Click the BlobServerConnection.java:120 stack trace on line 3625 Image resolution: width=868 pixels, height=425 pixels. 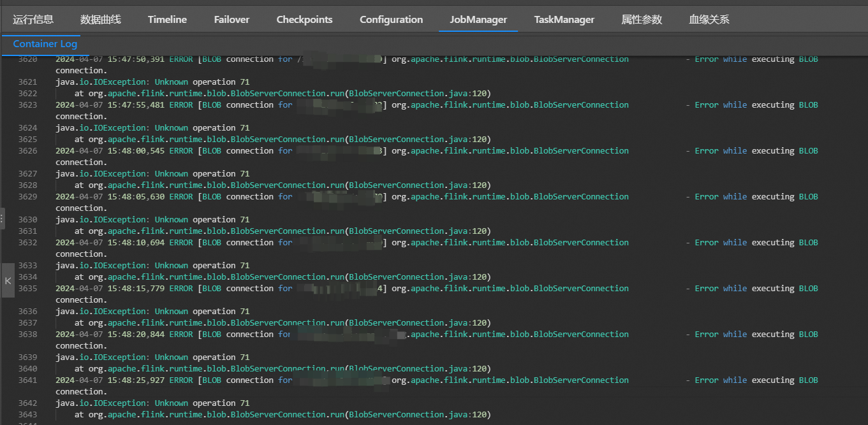pyautogui.click(x=418, y=139)
